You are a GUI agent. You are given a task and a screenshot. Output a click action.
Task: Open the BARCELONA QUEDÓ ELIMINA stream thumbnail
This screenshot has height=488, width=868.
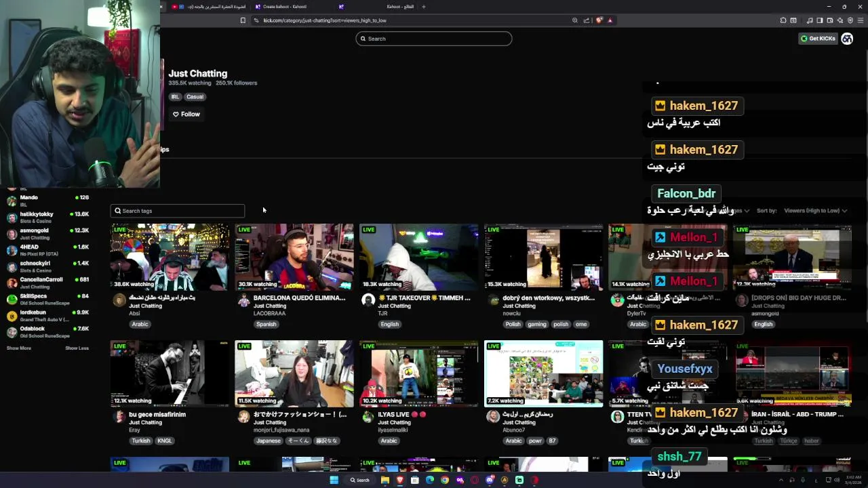(x=294, y=257)
